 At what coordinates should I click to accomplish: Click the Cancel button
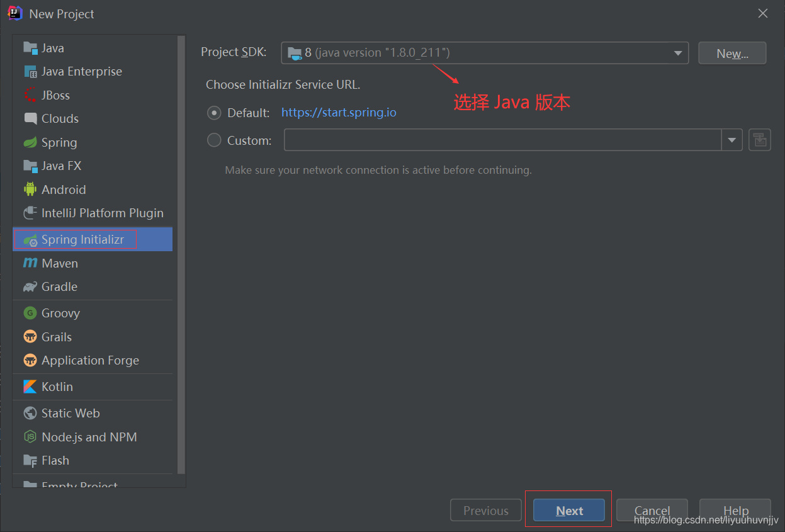652,511
